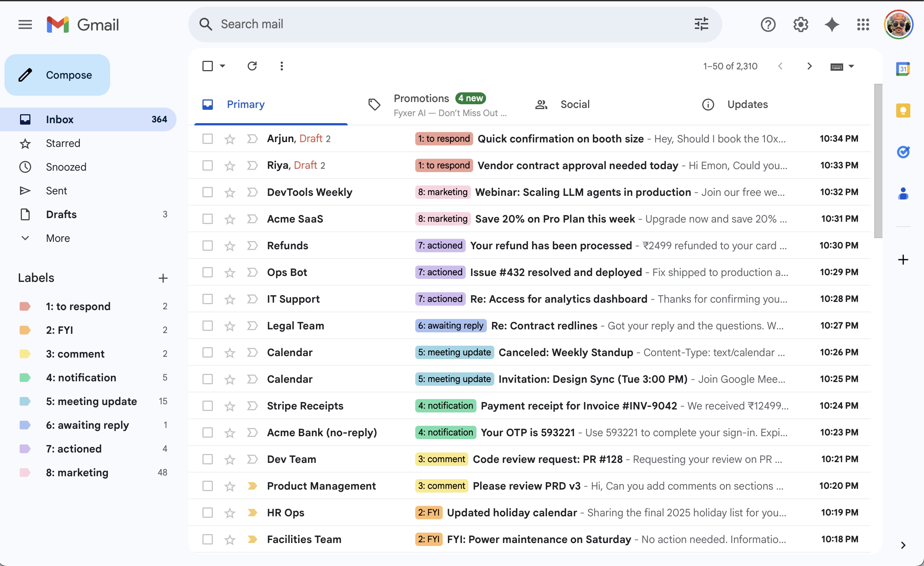
Task: Click inside the Search mail field
Action: point(412,24)
